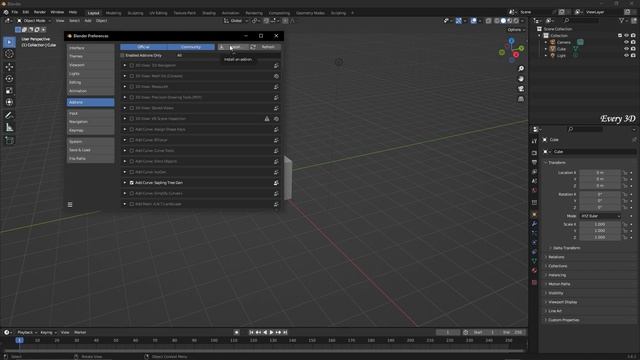Enable Add Curve: Extra Objects checkbox
Viewport: 640px width, 360px height.
[132, 161]
